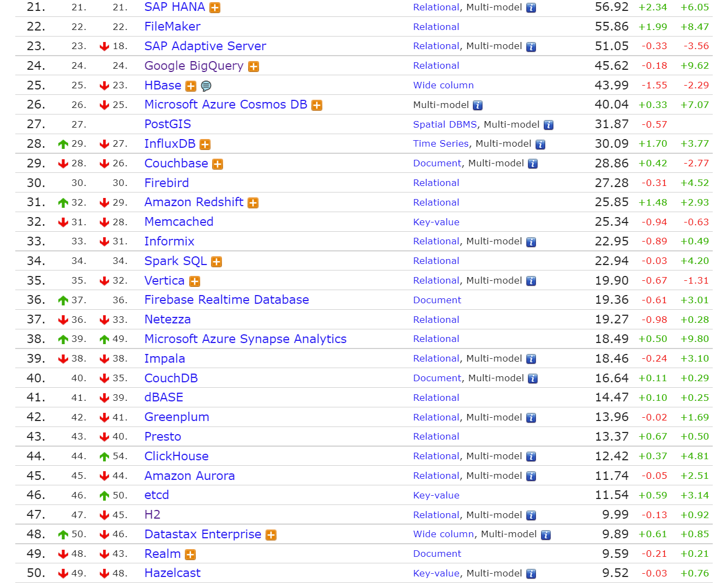The image size is (728, 583).
Task: Click Relational category in the Greenplum row
Action: point(436,417)
